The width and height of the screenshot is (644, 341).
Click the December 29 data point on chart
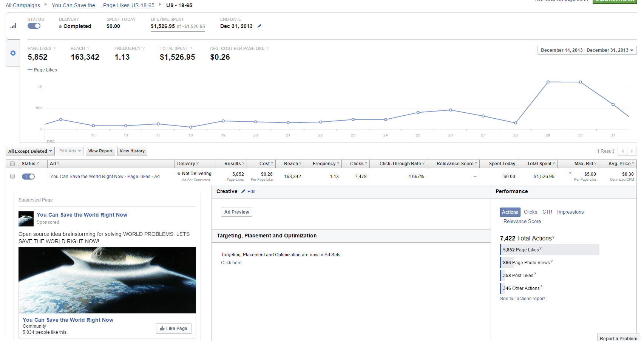pos(548,82)
